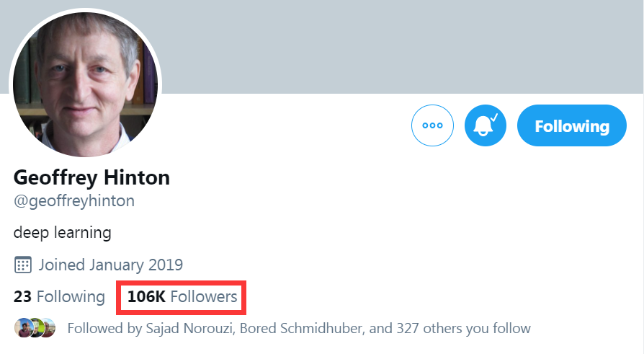This screenshot has height=354, width=644.
Task: Toggle the notification bell for this account
Action: coord(486,125)
